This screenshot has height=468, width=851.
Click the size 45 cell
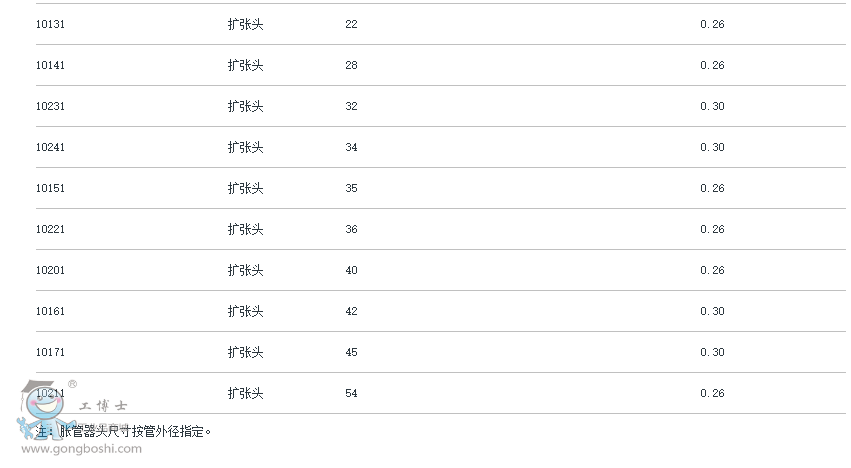point(351,352)
